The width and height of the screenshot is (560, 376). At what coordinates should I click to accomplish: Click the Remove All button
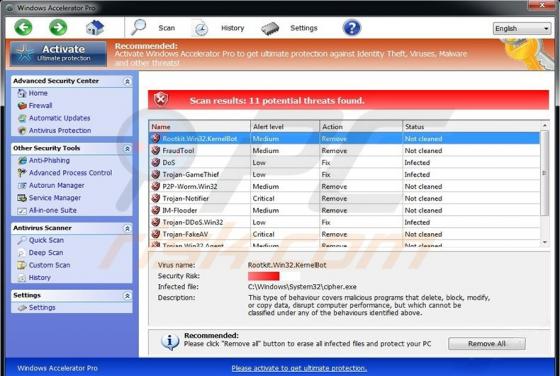tap(487, 344)
